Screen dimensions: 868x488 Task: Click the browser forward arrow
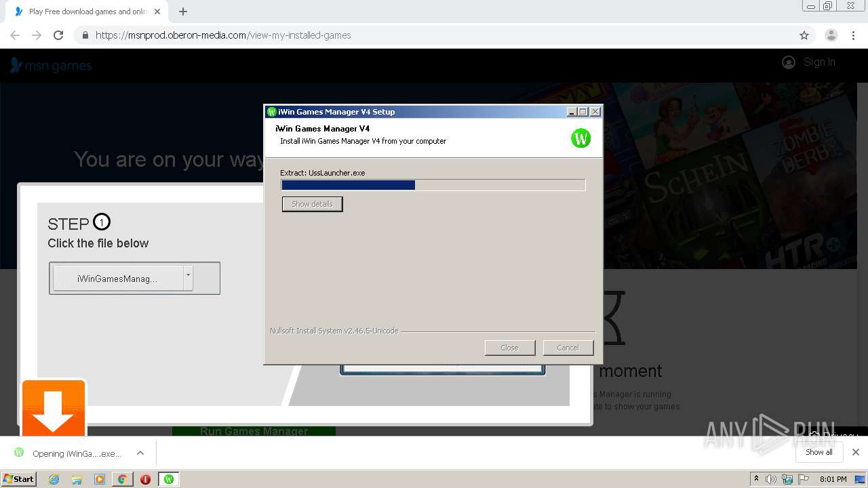[x=37, y=35]
